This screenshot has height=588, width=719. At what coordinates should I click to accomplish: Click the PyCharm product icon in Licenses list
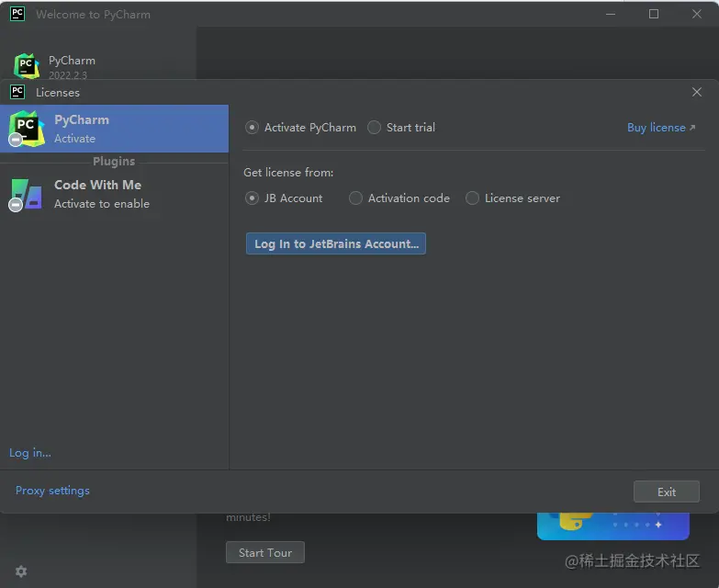(26, 129)
